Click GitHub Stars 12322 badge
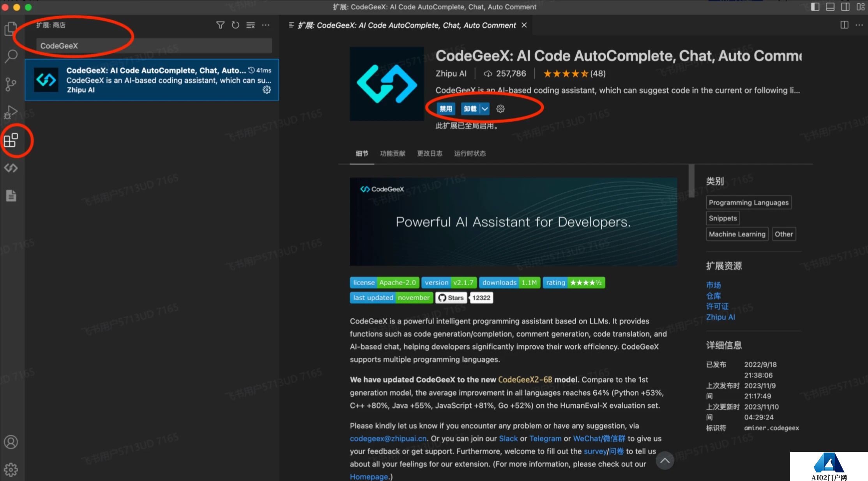Viewport: 868px width, 481px height. [x=464, y=298]
